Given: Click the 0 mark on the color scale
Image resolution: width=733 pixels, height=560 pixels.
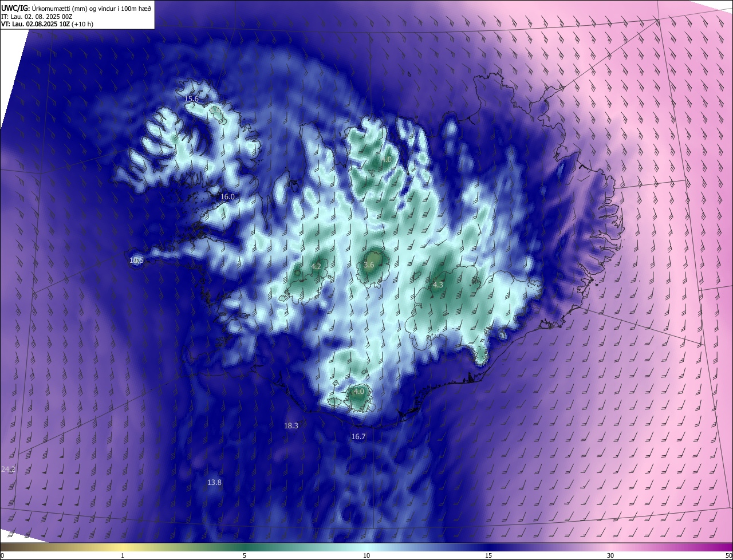Looking at the screenshot, I should (2, 555).
